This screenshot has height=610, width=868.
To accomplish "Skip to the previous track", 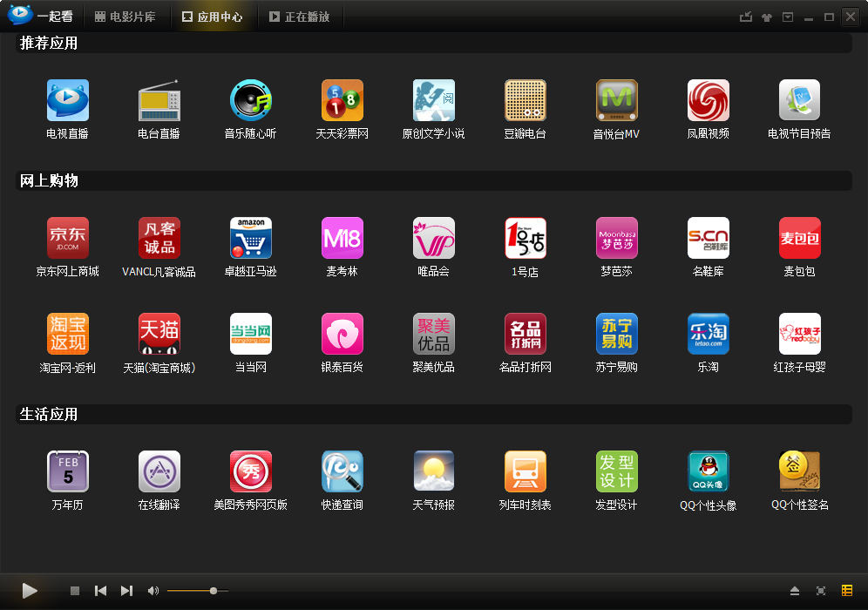I will point(101,591).
